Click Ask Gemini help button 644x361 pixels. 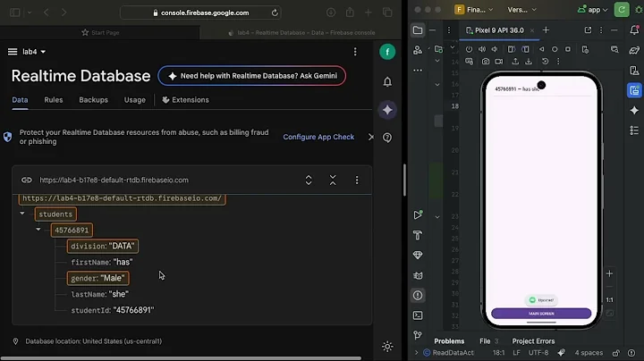[251, 76]
